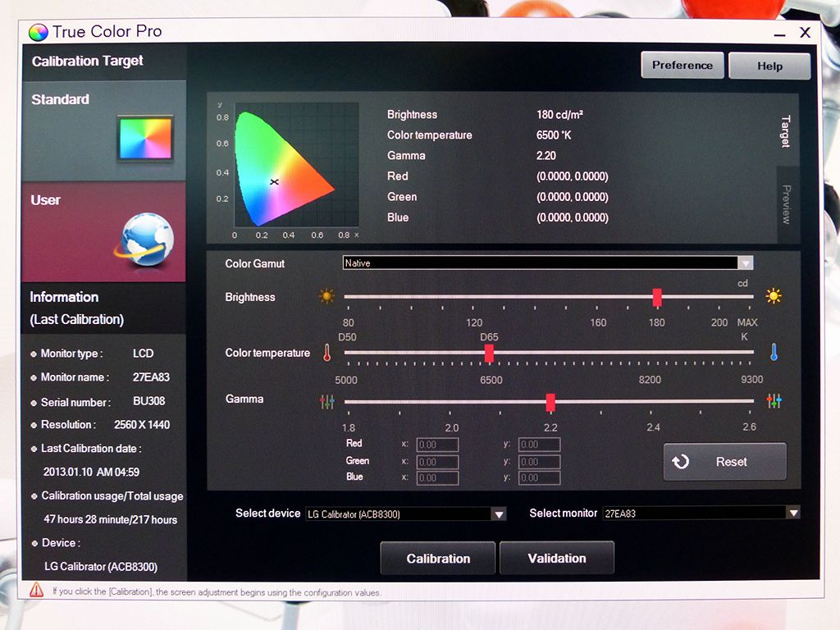Click the Brightness slider handle at 180
This screenshot has height=630, width=840.
[x=657, y=297]
